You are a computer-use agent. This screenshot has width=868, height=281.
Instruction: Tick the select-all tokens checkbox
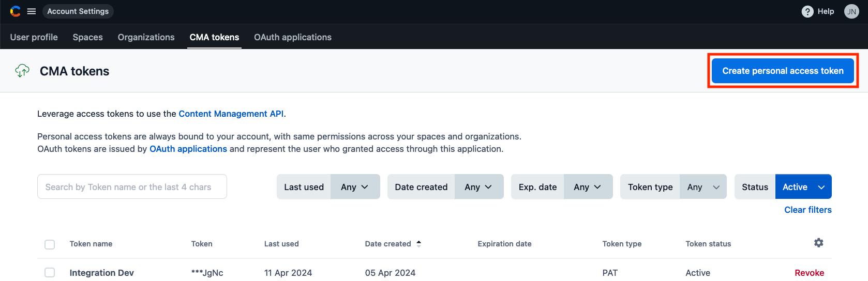click(50, 244)
